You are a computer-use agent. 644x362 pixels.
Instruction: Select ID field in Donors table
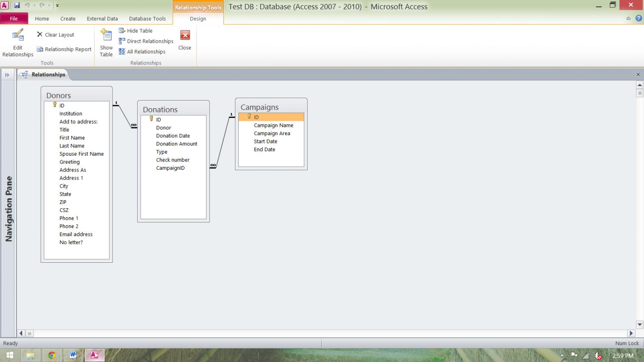pos(76,106)
